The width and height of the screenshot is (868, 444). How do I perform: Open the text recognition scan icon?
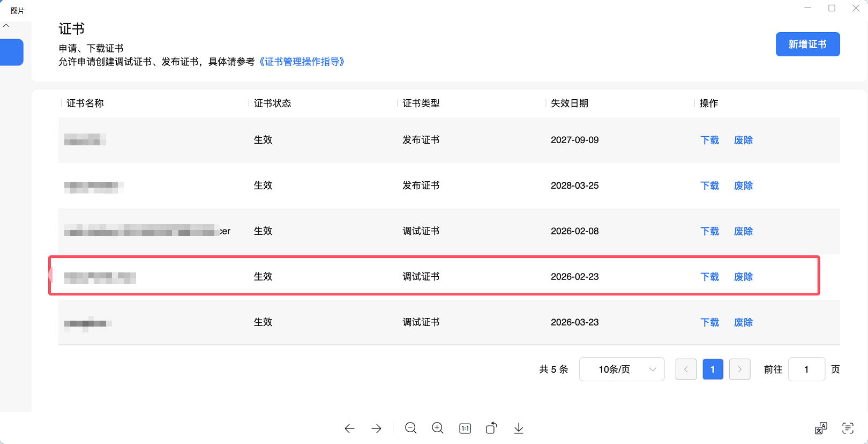(x=848, y=428)
